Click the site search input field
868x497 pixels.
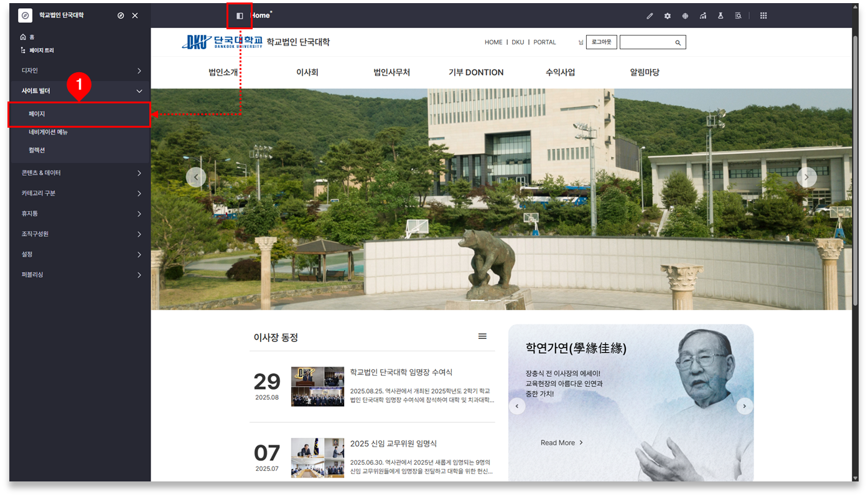tap(646, 42)
